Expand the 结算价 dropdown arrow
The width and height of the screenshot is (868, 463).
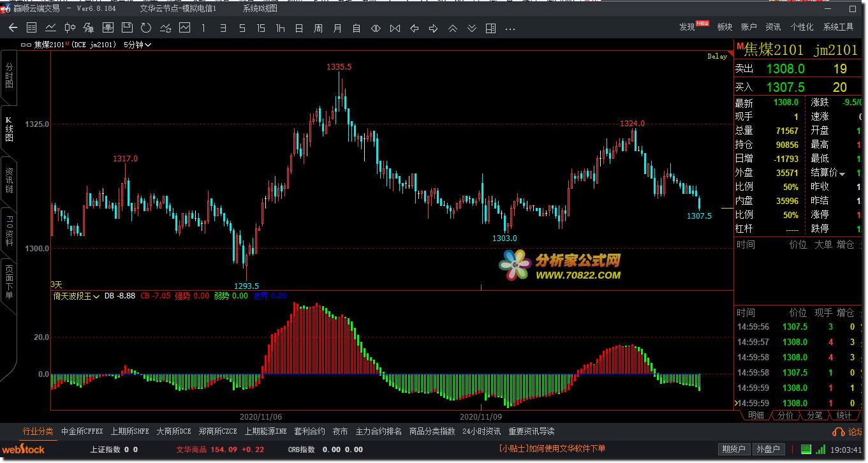pyautogui.click(x=842, y=173)
